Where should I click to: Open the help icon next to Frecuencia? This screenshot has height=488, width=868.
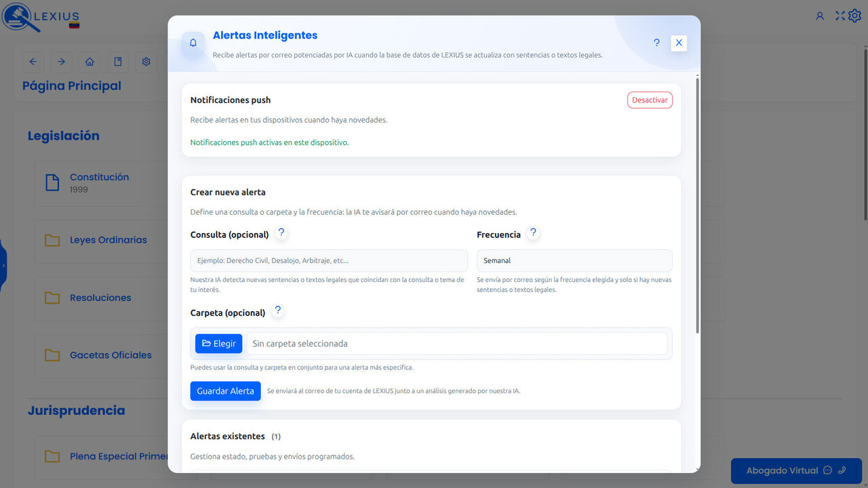coord(533,232)
